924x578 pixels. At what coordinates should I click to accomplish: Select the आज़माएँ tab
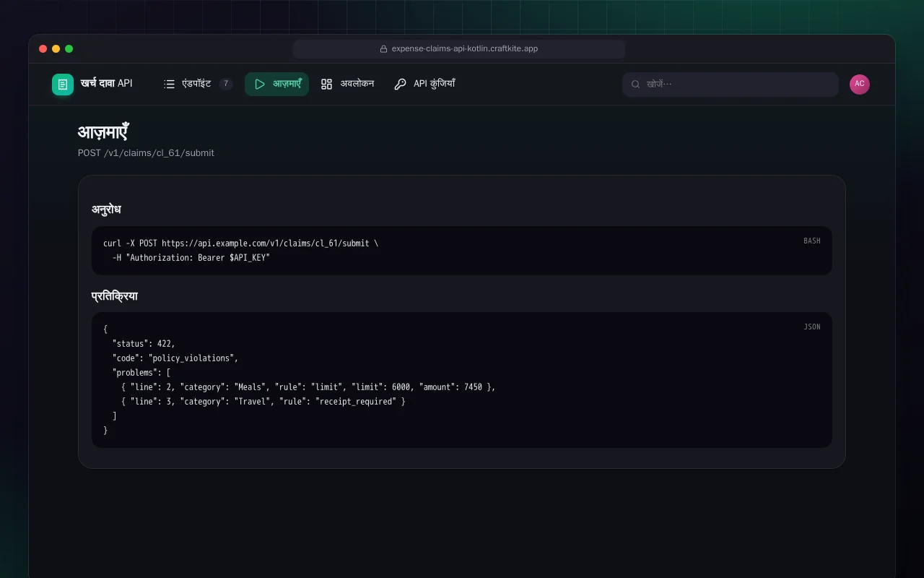click(x=276, y=84)
